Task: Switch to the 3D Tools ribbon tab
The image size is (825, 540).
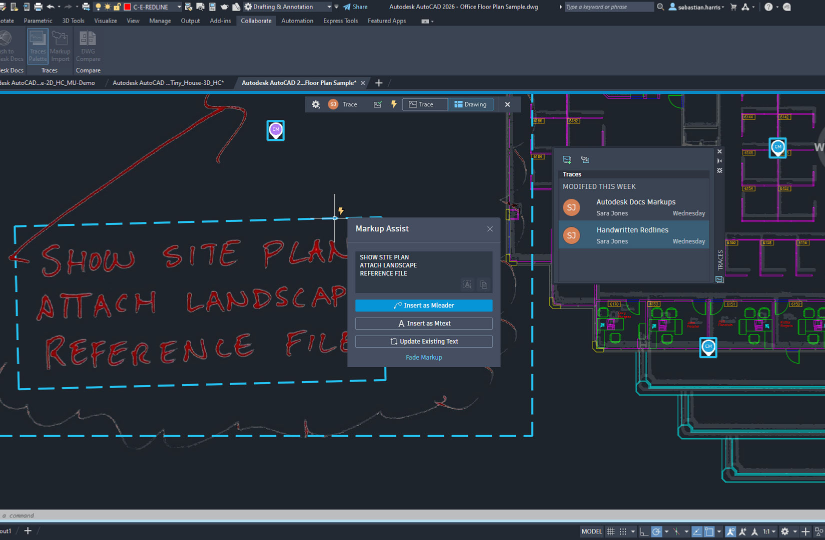Action: [x=73, y=21]
